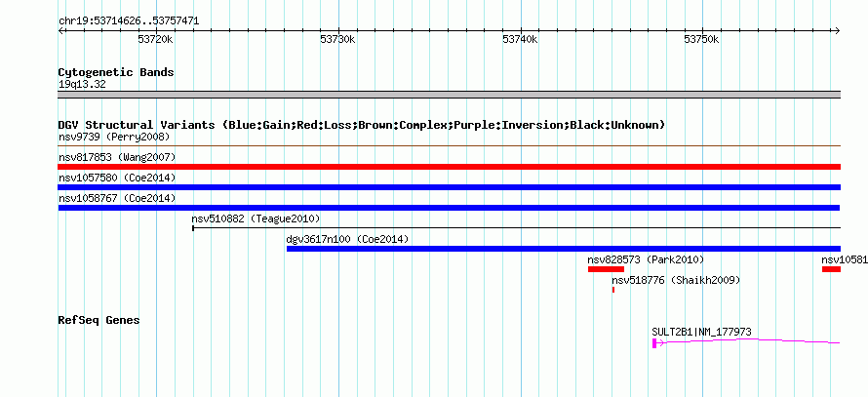Click the 53740k ruler tick label

(520, 39)
